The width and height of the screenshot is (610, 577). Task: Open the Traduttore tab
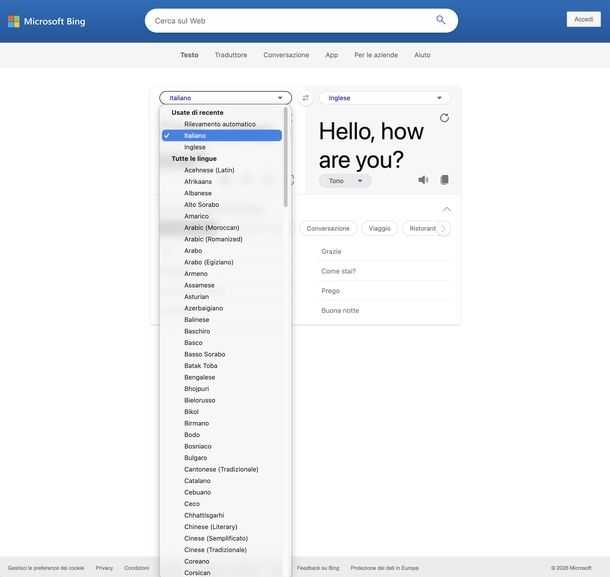pos(231,55)
